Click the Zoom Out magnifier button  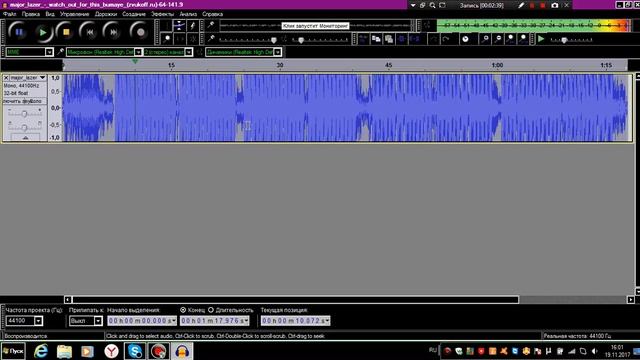(x=498, y=39)
